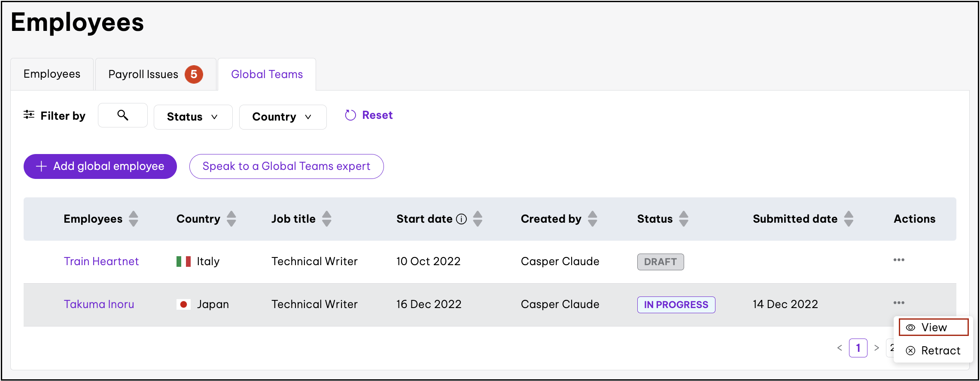Open actions menu for Train Heartnet

pos(898,260)
